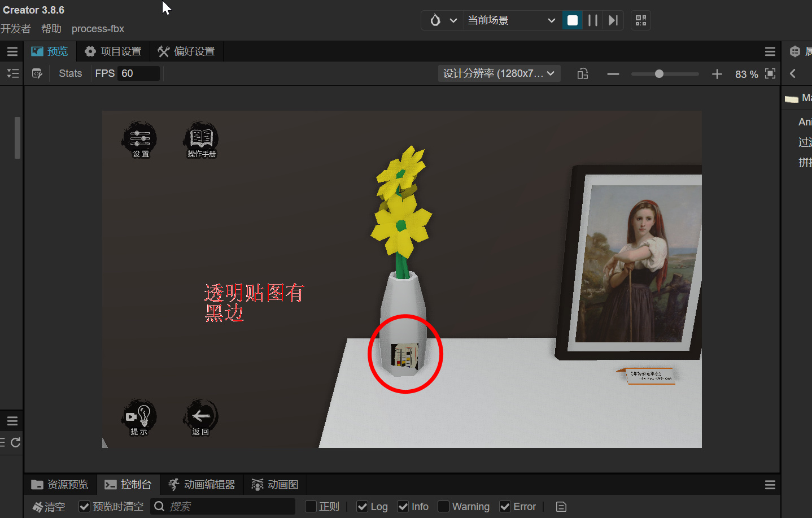
Task: Enable the 正则 regex checkbox
Action: (x=311, y=507)
